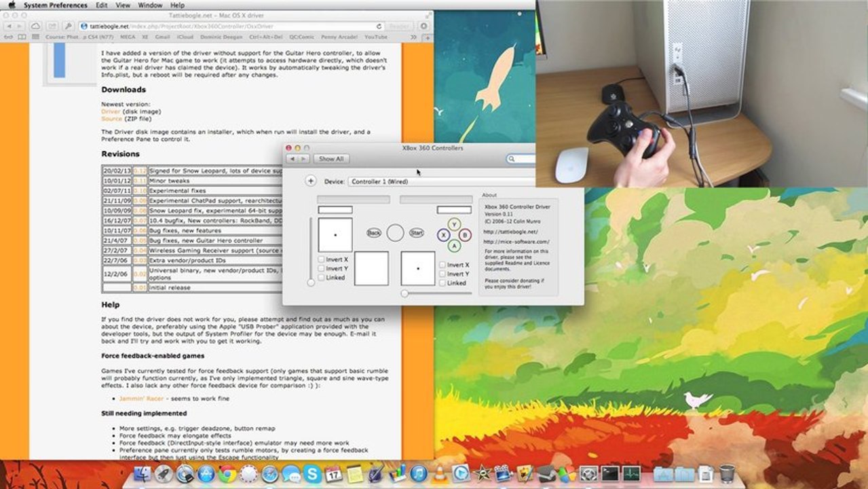Click the System Preferences search field
Image resolution: width=868 pixels, height=489 pixels.
tap(521, 159)
